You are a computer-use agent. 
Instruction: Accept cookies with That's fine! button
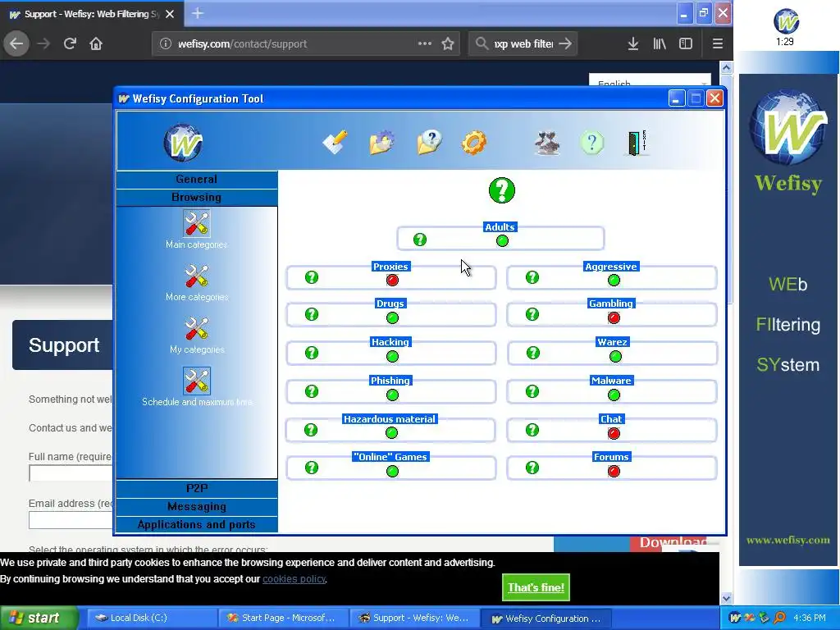coord(536,587)
